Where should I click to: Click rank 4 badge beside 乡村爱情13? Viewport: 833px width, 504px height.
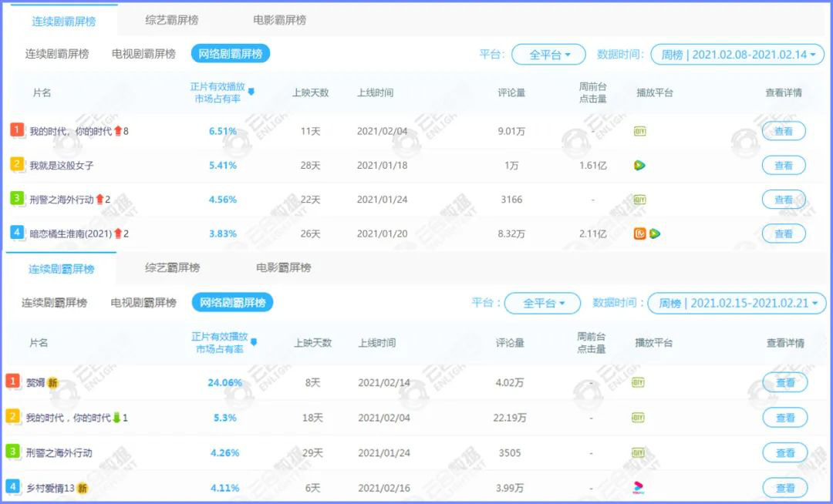(x=13, y=486)
